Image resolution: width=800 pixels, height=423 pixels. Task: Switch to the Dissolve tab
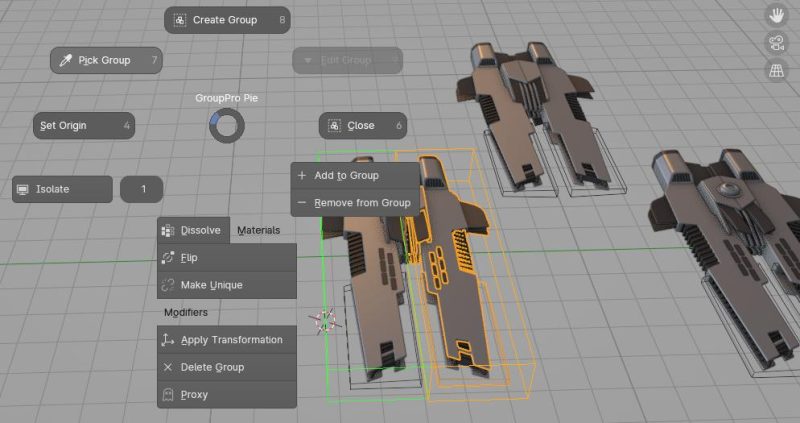(x=193, y=230)
